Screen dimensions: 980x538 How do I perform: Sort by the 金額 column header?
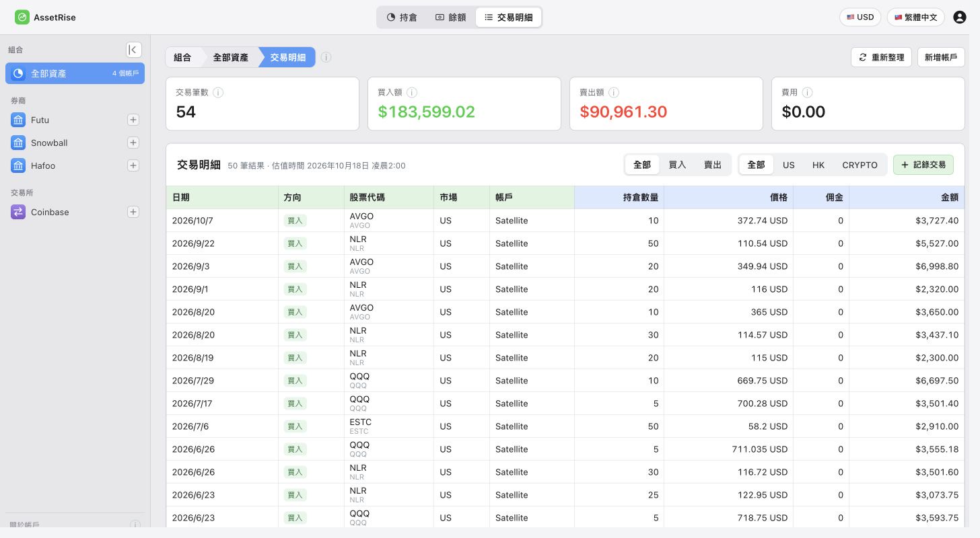pyautogui.click(x=907, y=198)
